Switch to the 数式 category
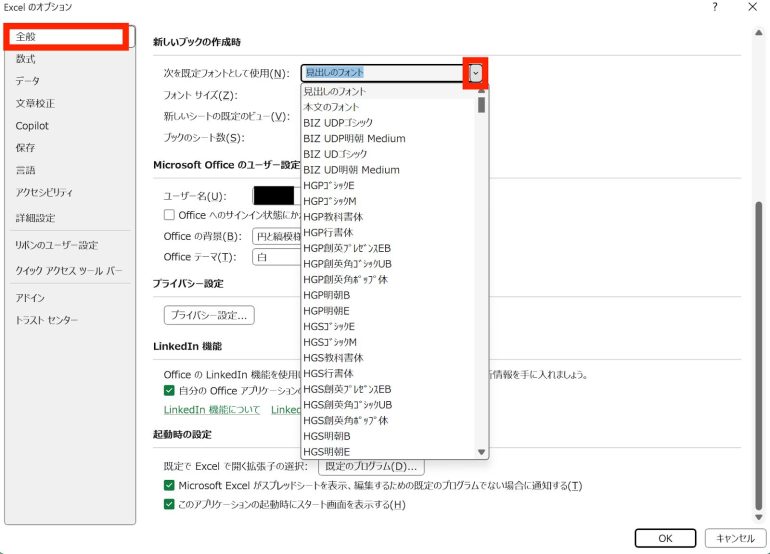 click(26, 59)
